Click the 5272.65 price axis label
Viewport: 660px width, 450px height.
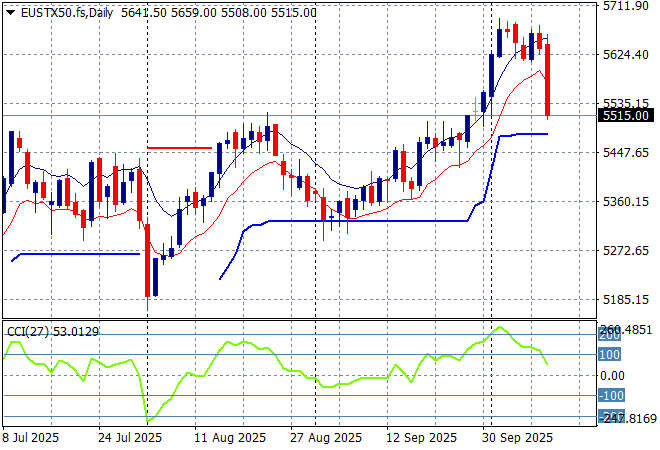tap(625, 251)
